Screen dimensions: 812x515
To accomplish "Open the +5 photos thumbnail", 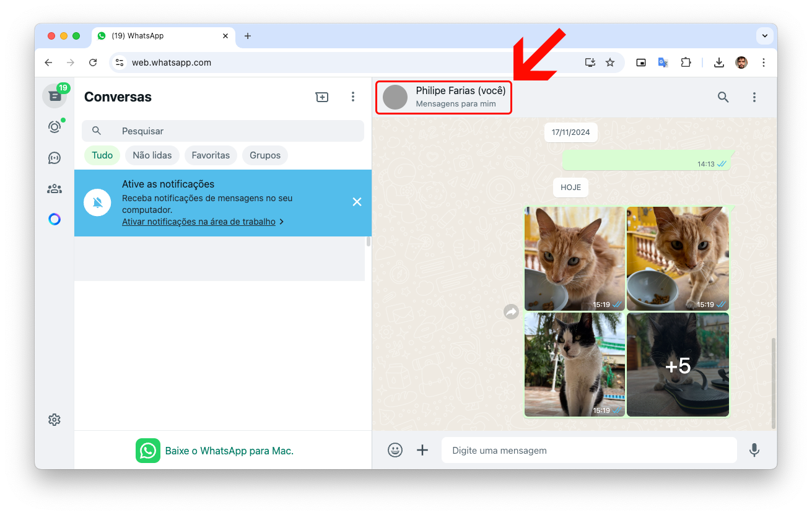I will (678, 365).
